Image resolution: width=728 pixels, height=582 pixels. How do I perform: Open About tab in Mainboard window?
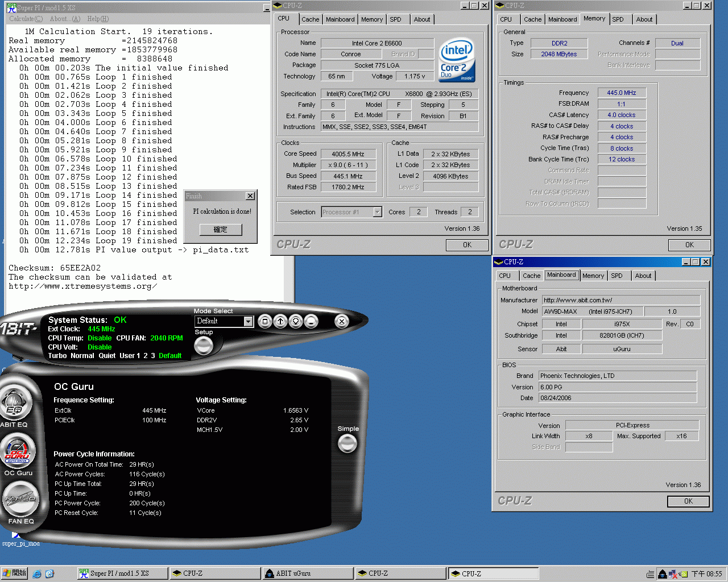(x=643, y=276)
